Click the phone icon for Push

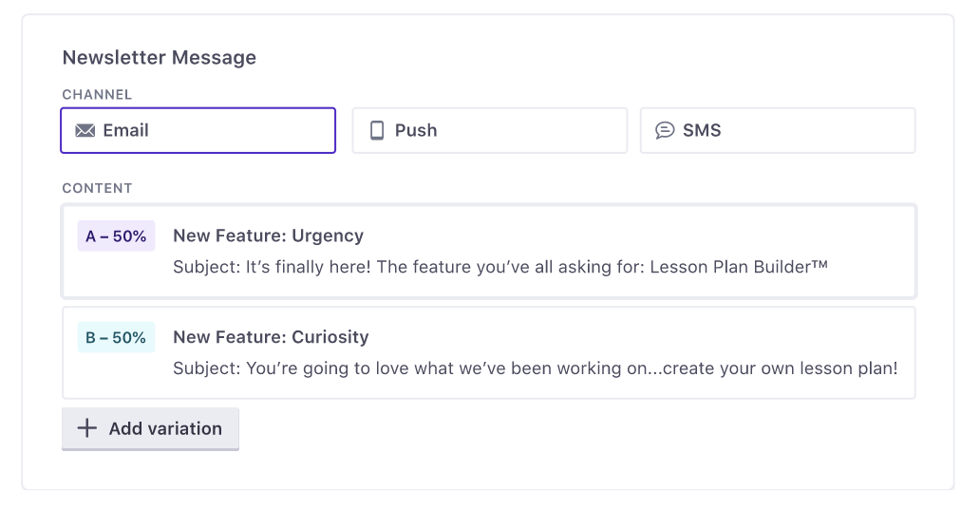[377, 131]
